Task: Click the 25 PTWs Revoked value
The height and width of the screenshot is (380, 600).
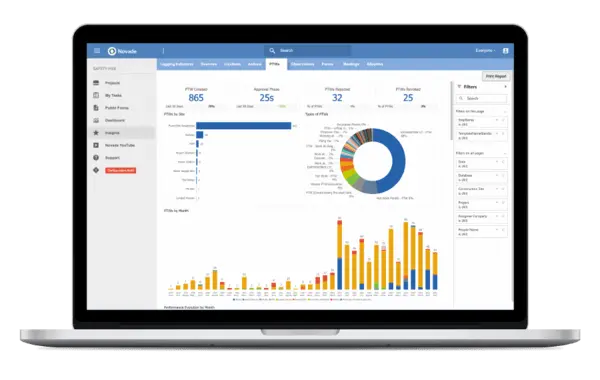Action: click(408, 98)
